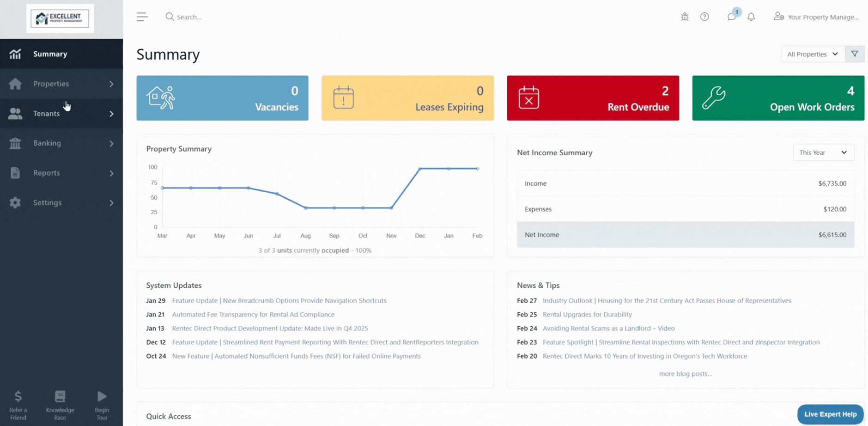Open the more blog posts link

pyautogui.click(x=685, y=373)
